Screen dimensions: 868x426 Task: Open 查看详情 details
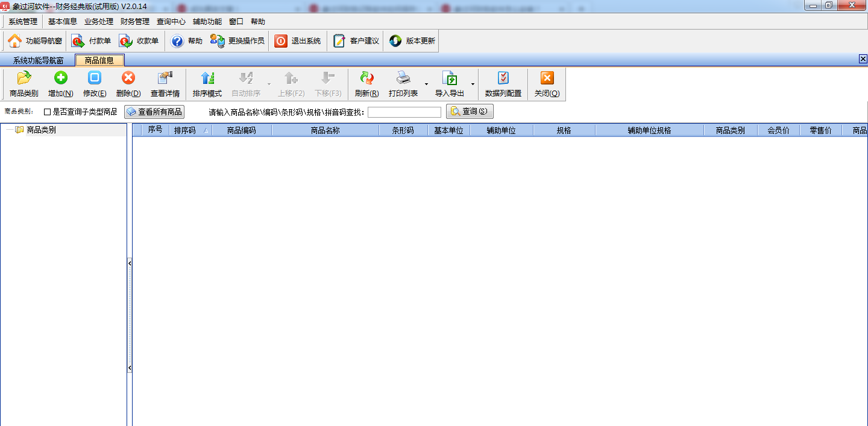click(165, 84)
